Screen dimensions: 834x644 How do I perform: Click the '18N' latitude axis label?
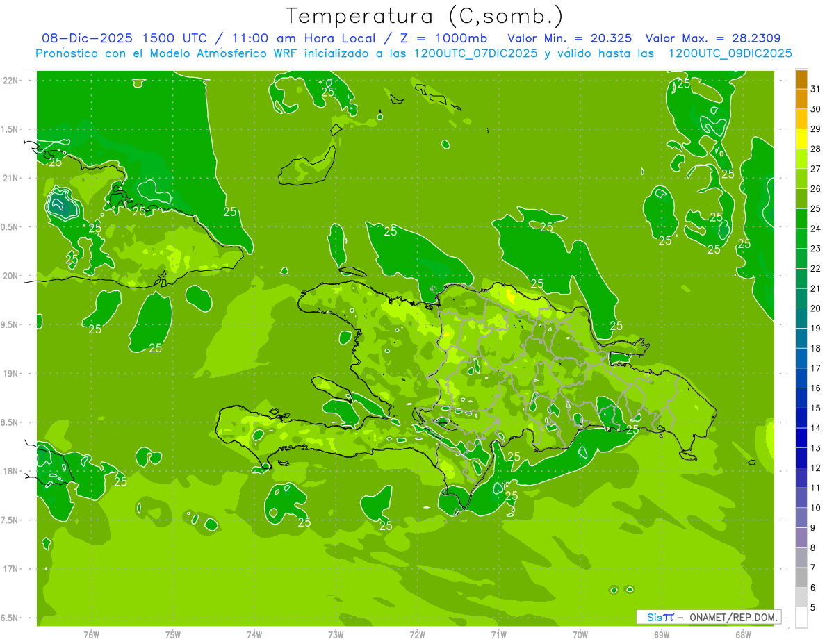pos(12,471)
